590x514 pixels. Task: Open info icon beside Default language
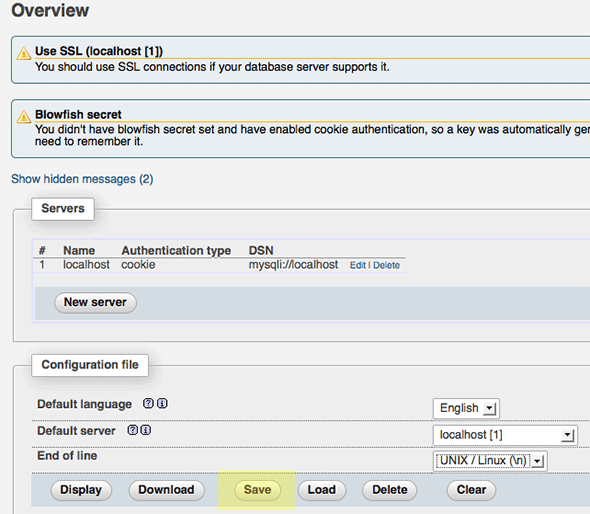tap(162, 403)
